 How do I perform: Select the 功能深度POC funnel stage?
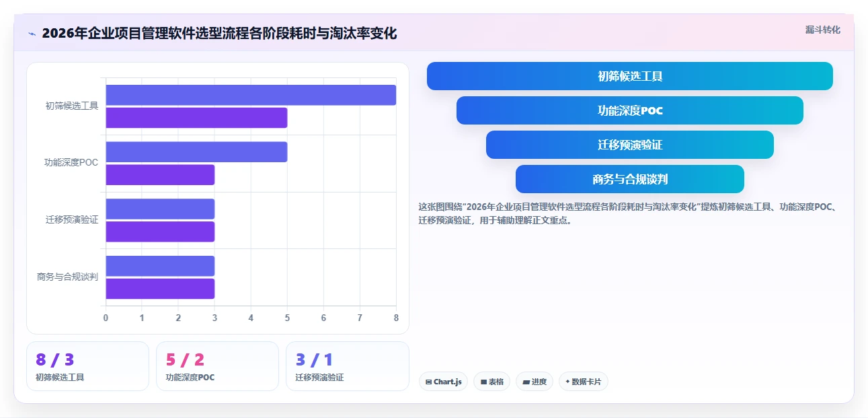point(630,110)
